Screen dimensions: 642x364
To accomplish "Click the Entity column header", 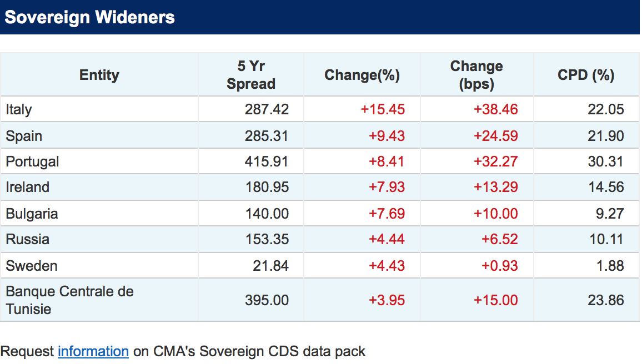I will point(99,75).
